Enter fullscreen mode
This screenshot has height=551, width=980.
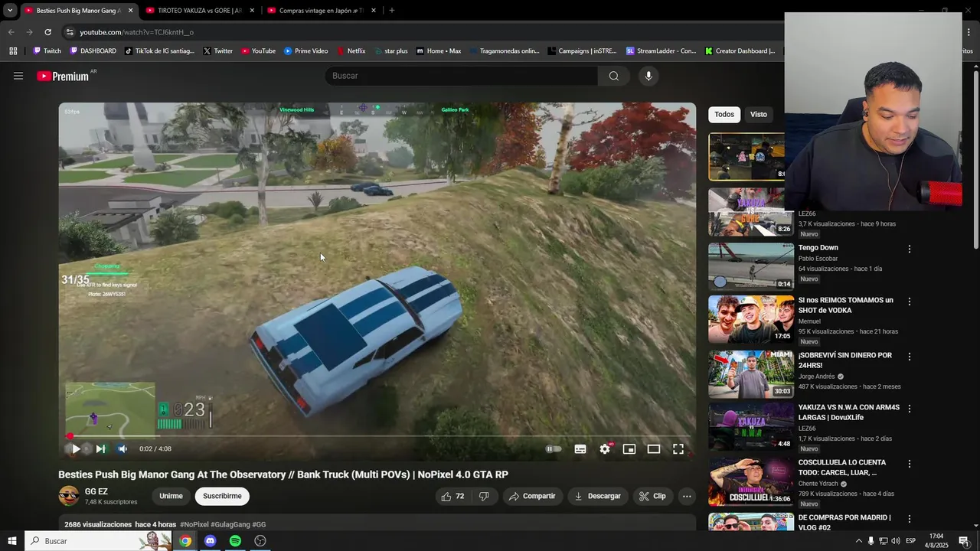click(x=678, y=449)
